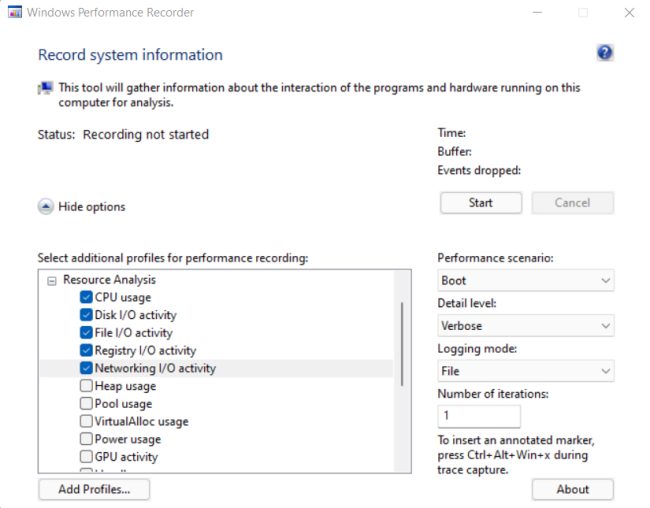
Task: Enable the Heap usage profile
Action: [x=86, y=386]
